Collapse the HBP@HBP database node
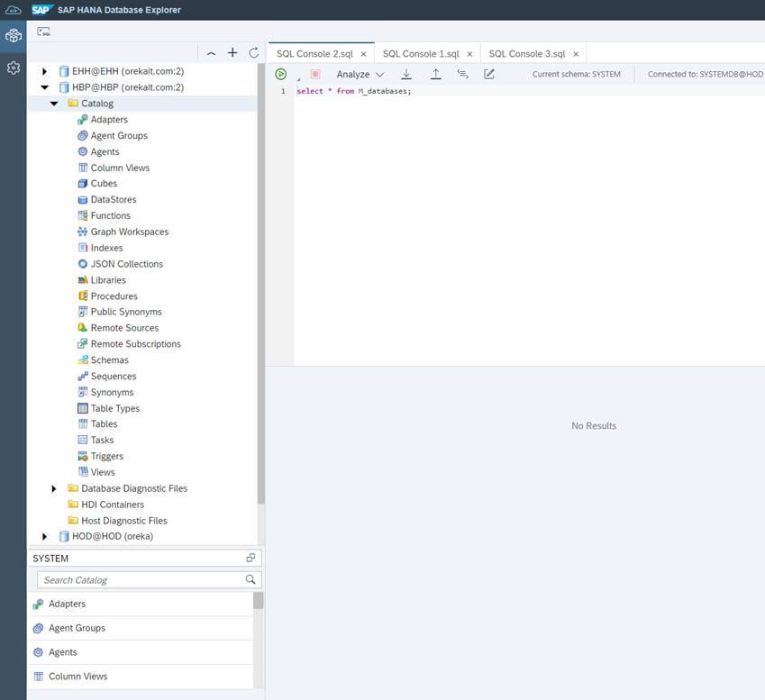The image size is (765, 700). click(x=44, y=87)
